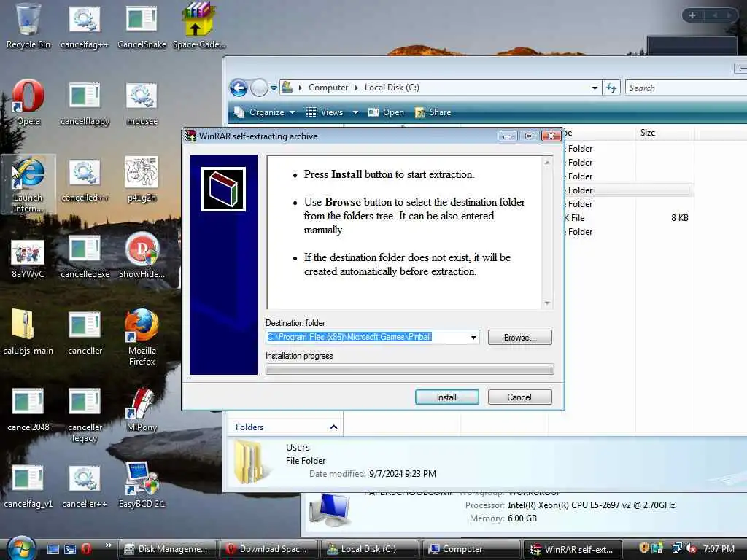Open the Views dropdown arrow in Explorer
747x560 pixels.
[355, 112]
